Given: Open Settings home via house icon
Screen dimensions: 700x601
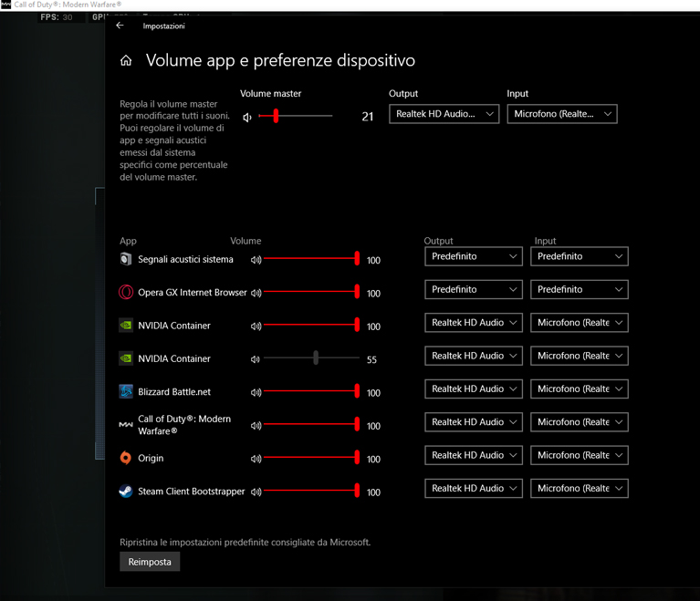Looking at the screenshot, I should click(x=126, y=60).
